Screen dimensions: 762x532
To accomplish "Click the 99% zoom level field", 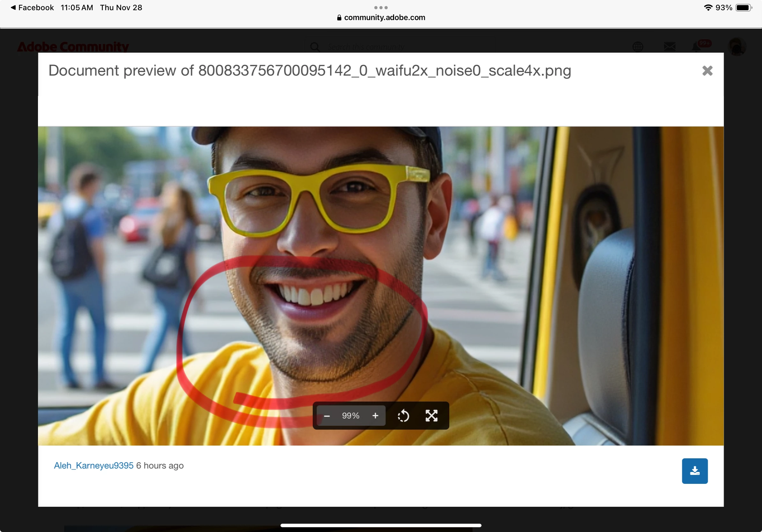I will click(351, 416).
